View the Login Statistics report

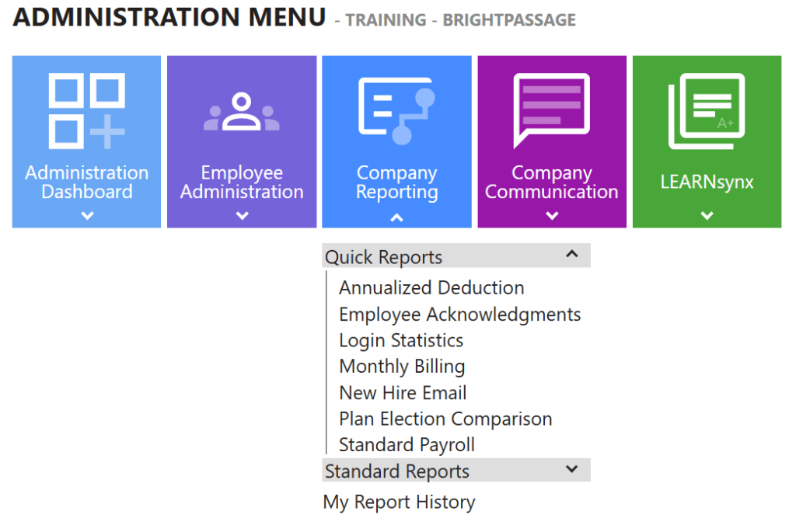400,340
